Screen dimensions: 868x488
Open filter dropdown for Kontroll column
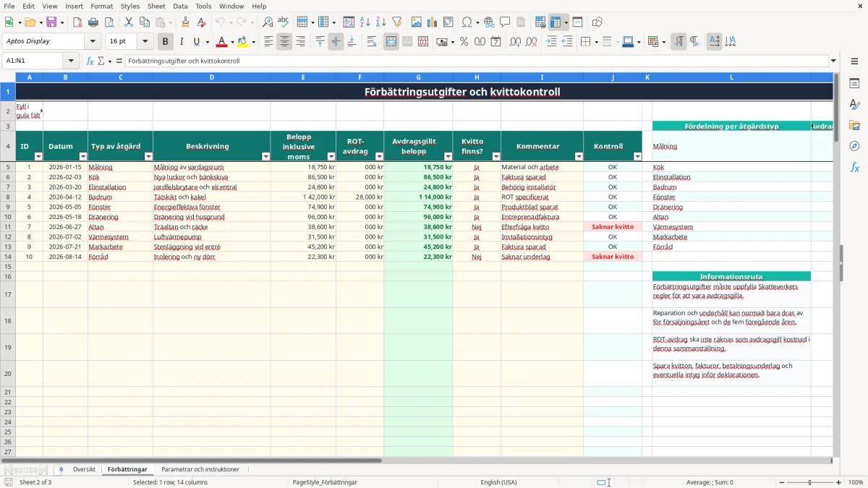click(637, 156)
